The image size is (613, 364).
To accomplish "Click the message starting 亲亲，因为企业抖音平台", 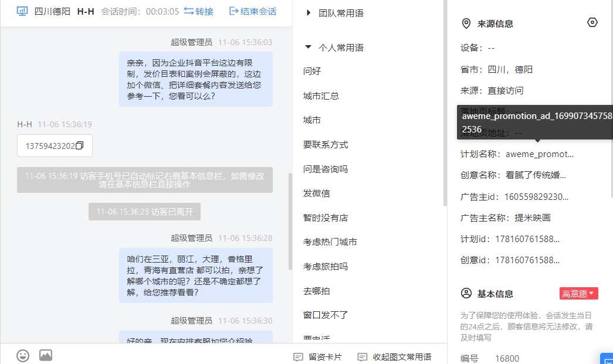I will (x=196, y=79).
